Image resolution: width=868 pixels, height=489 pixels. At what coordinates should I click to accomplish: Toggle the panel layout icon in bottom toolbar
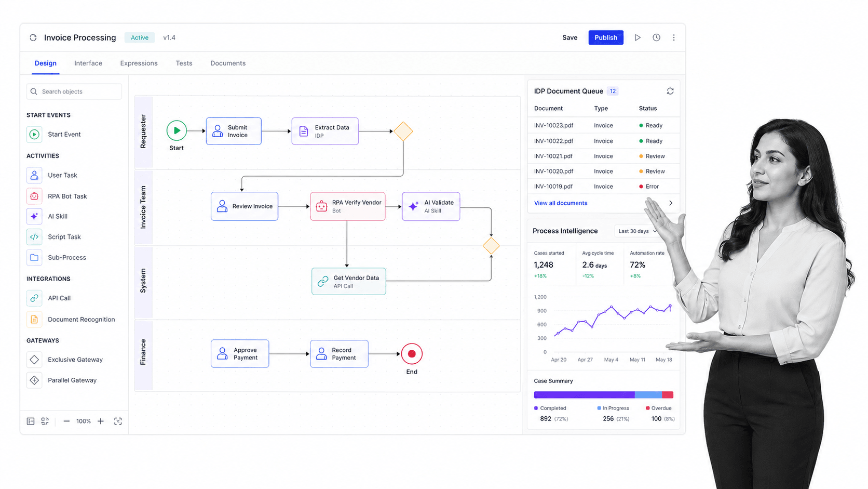(31, 421)
